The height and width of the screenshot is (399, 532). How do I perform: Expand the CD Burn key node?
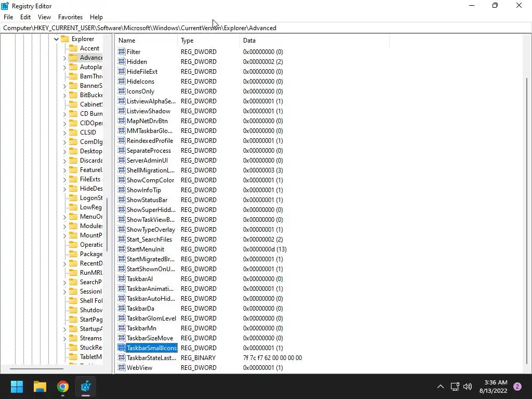64,114
